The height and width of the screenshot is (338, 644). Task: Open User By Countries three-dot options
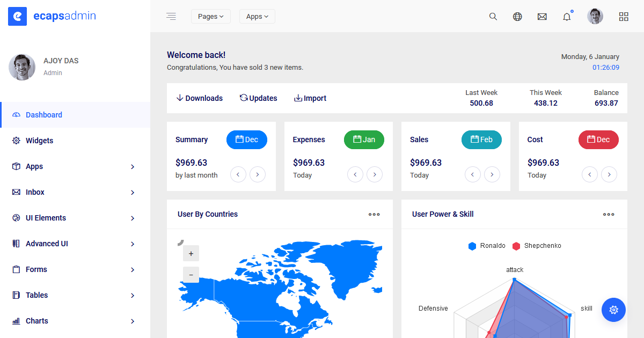pyautogui.click(x=374, y=214)
